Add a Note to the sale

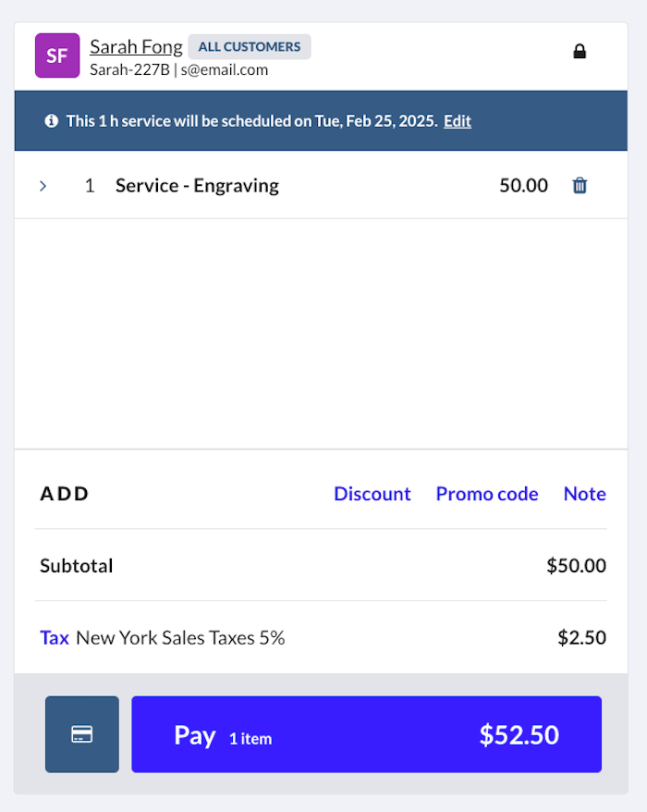click(584, 494)
